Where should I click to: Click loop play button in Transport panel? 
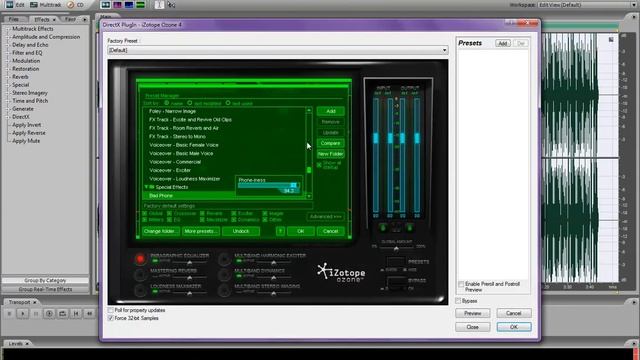[62, 313]
